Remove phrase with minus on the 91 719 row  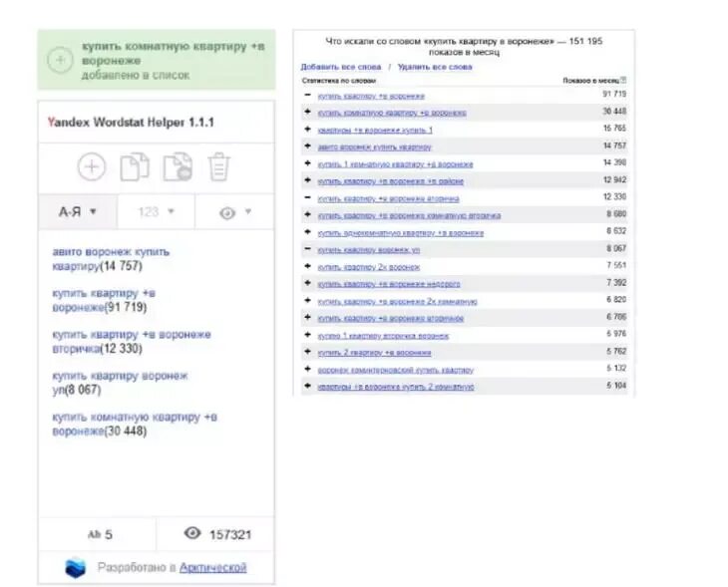tap(307, 95)
